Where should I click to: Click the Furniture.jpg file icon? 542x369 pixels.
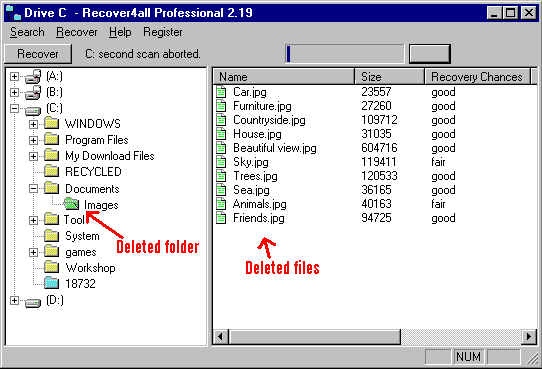click(221, 106)
